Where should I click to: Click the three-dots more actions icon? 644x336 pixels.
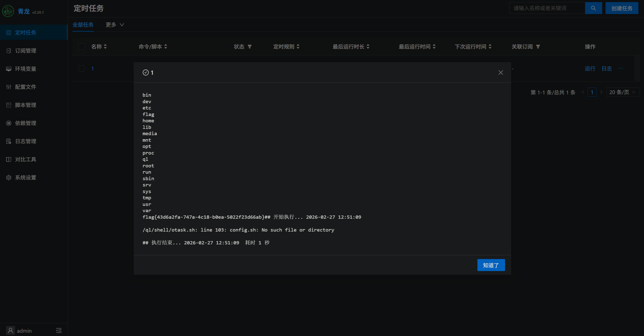click(621, 68)
